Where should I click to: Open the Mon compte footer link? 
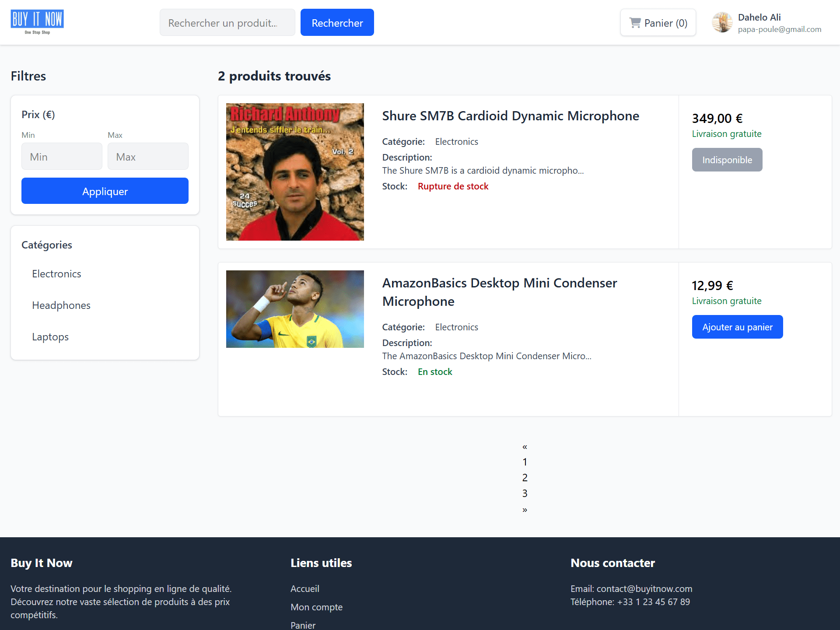pos(316,607)
